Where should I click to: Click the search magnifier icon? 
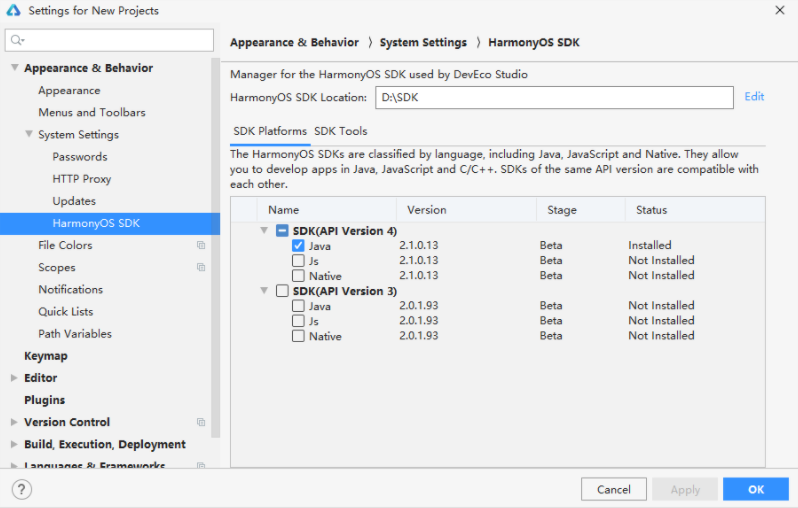[17, 40]
